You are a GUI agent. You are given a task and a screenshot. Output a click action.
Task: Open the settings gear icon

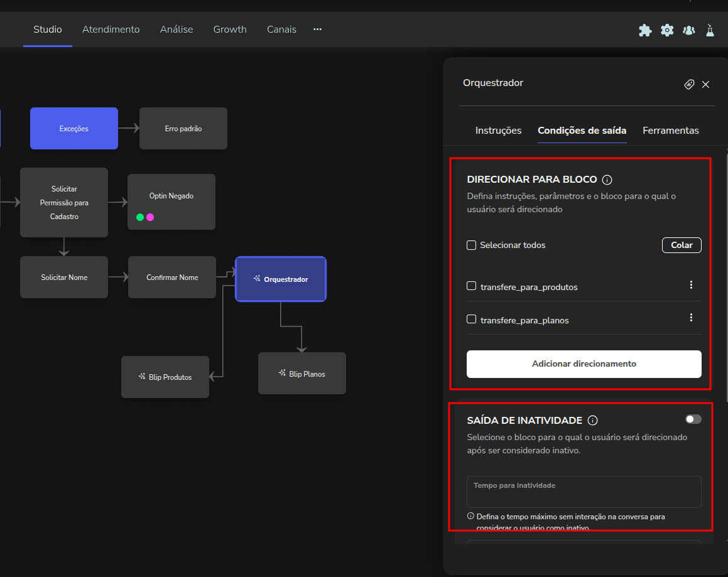click(667, 30)
